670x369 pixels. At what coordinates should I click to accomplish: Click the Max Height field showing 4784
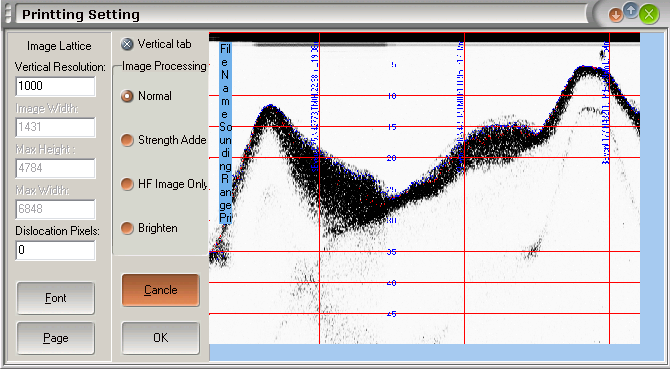[56, 168]
